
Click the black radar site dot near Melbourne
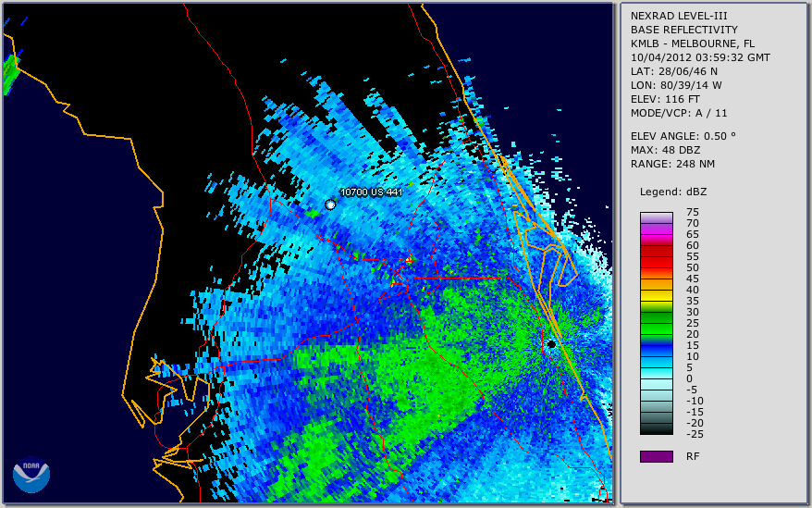click(551, 344)
